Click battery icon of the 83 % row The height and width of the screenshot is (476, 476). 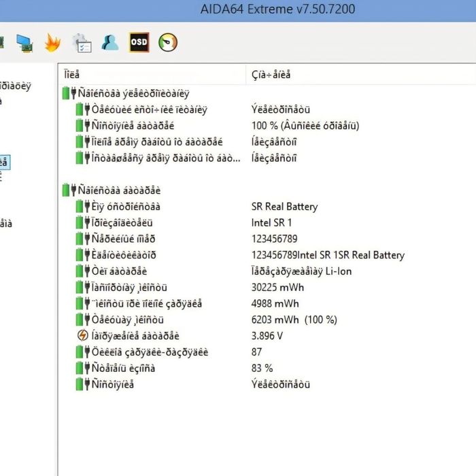[83, 368]
